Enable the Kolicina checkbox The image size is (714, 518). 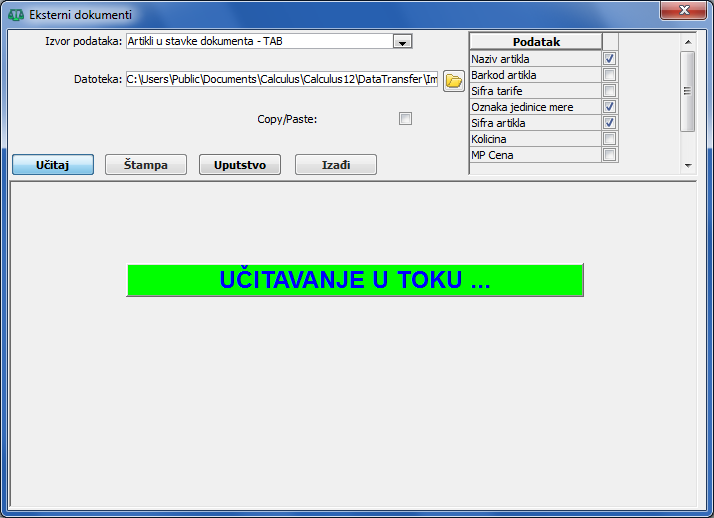(x=609, y=139)
